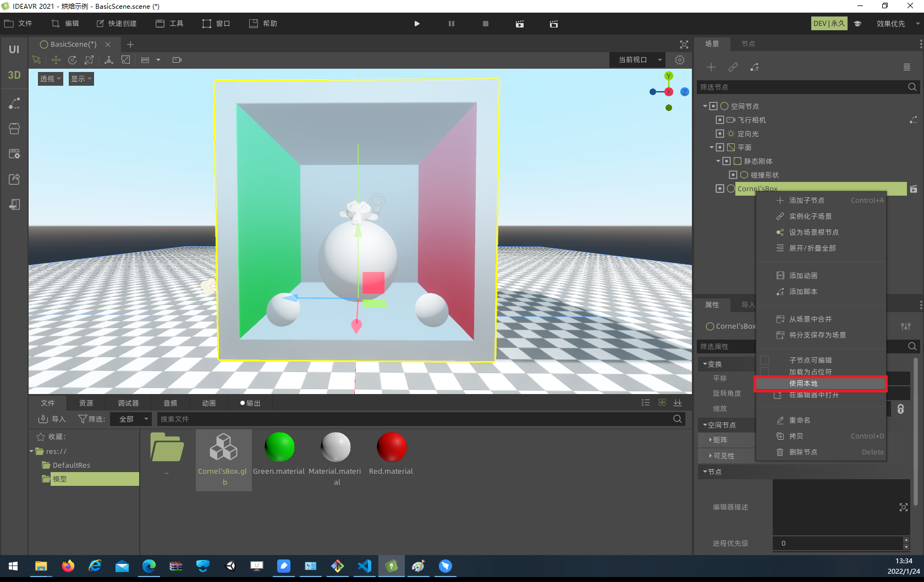Open property tools icon next to Cornel'sBox
The height and width of the screenshot is (582, 924).
click(x=906, y=326)
